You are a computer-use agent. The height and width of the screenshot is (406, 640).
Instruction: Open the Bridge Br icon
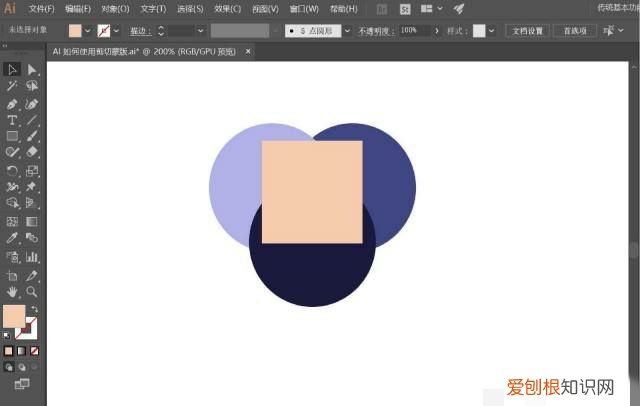[382, 9]
